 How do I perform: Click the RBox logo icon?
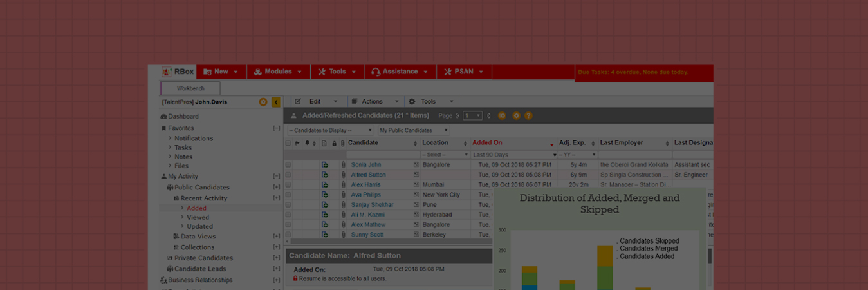[x=167, y=72]
